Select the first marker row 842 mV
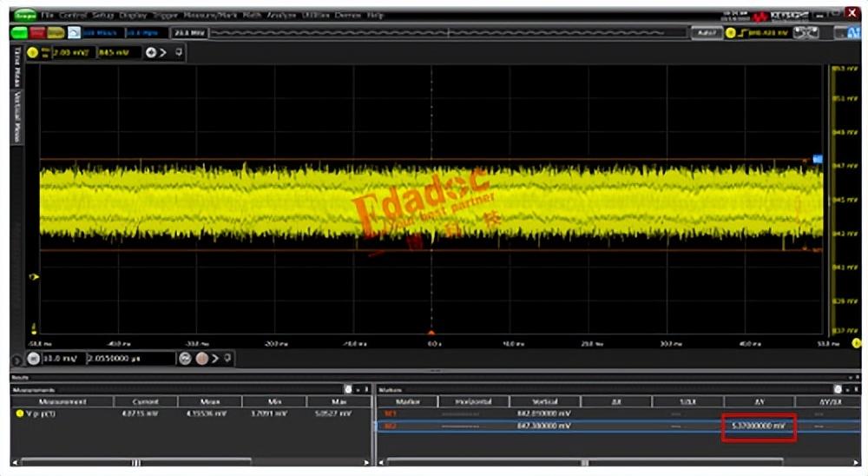The image size is (868, 476). coord(619,413)
